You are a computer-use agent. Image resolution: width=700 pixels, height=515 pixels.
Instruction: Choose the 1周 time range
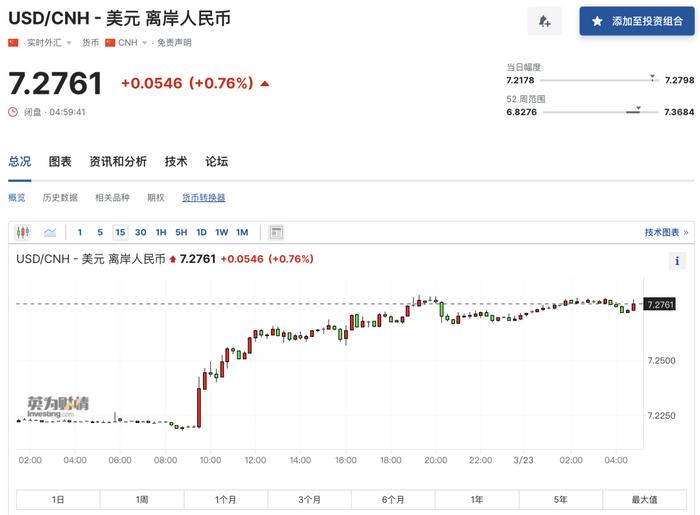142,499
